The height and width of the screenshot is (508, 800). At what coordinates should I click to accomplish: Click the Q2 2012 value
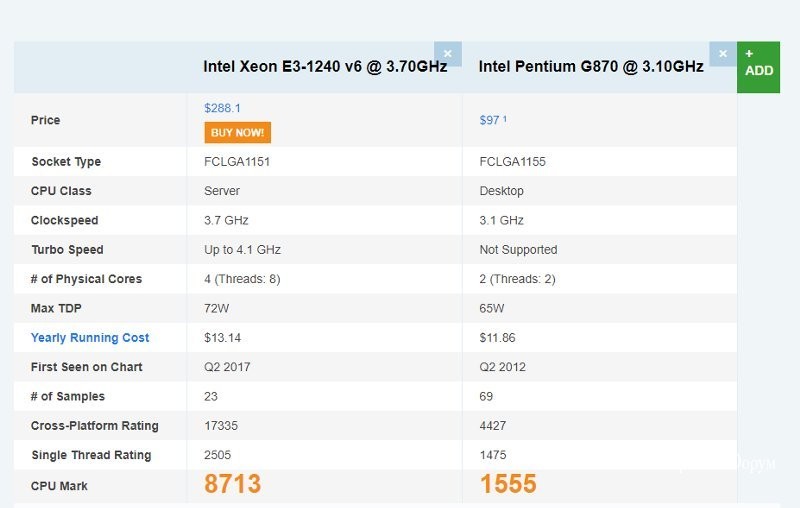coord(503,367)
